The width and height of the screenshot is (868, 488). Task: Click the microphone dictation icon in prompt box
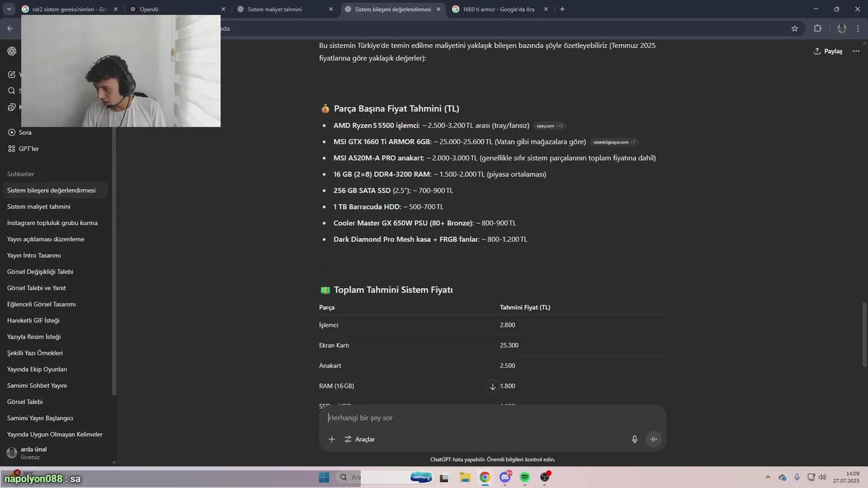635,439
